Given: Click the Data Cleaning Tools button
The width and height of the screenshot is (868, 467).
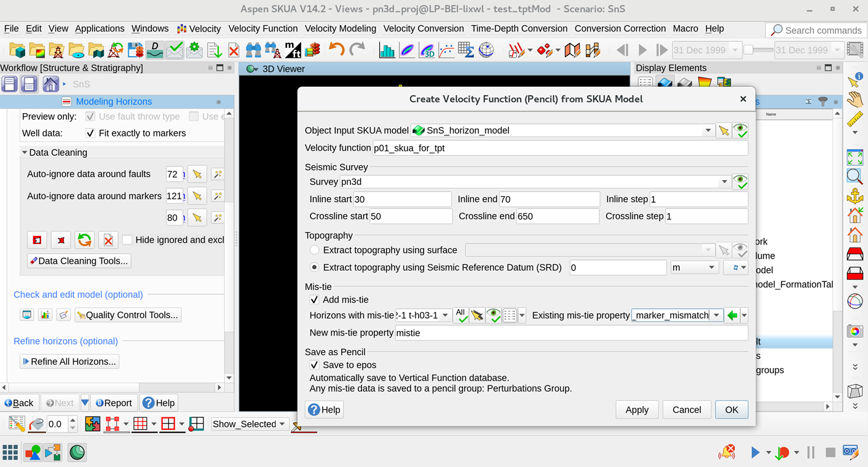Looking at the screenshot, I should [x=79, y=261].
